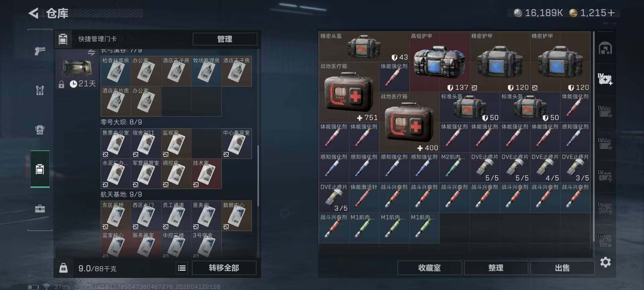Click the 整理 sort button
644x290 pixels.
tap(496, 268)
